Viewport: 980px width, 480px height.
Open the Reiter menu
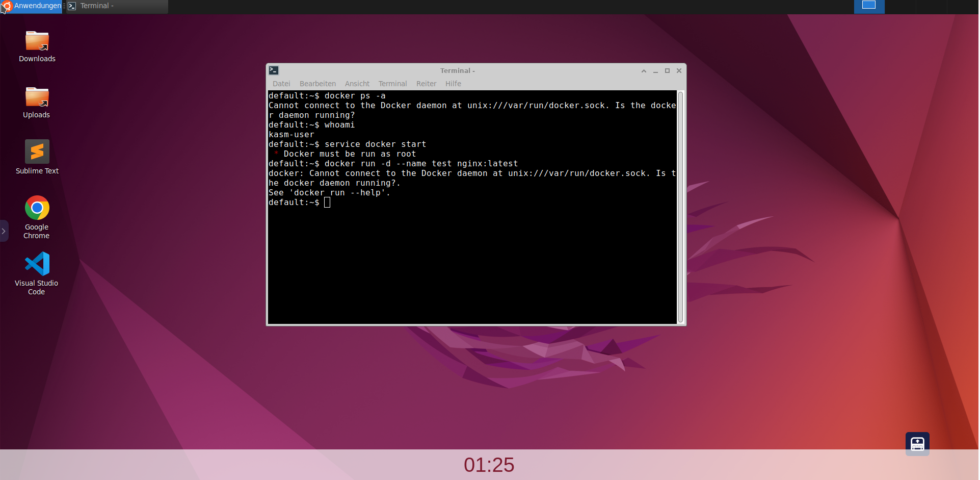pos(426,84)
